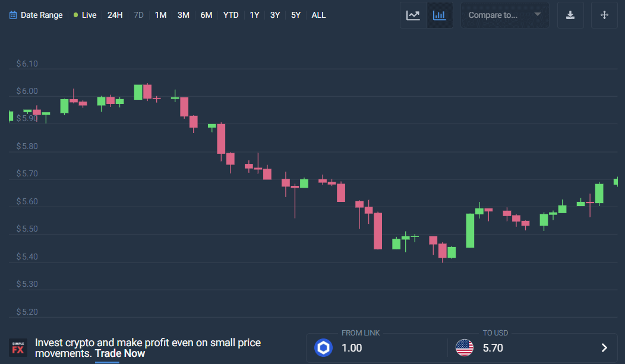
Task: Expand the currency converter arrow
Action: (604, 348)
